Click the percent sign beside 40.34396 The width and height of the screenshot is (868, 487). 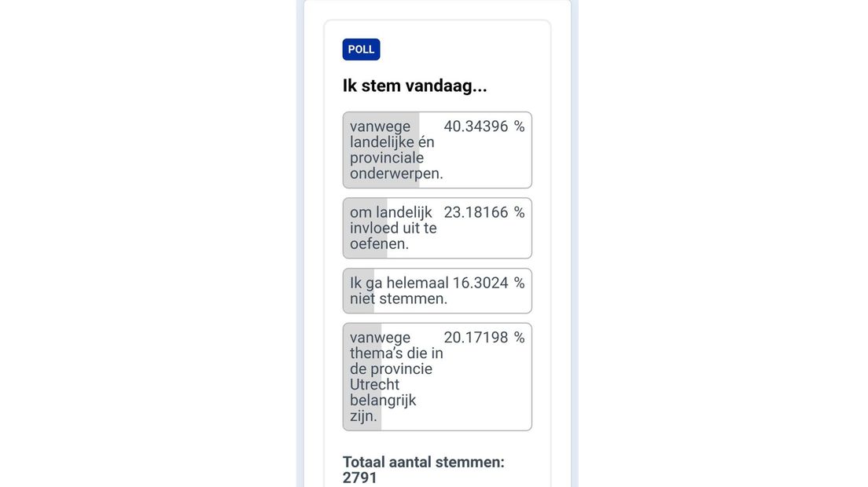coord(519,126)
